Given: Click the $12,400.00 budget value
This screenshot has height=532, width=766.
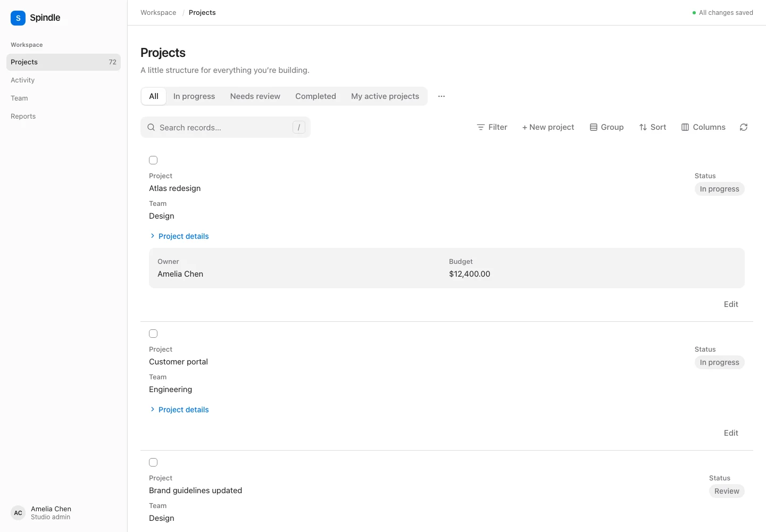Looking at the screenshot, I should (470, 274).
